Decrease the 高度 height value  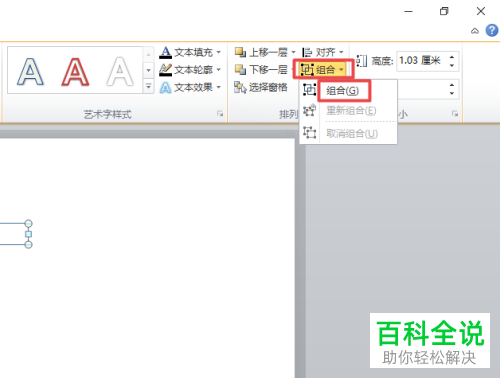coord(452,65)
